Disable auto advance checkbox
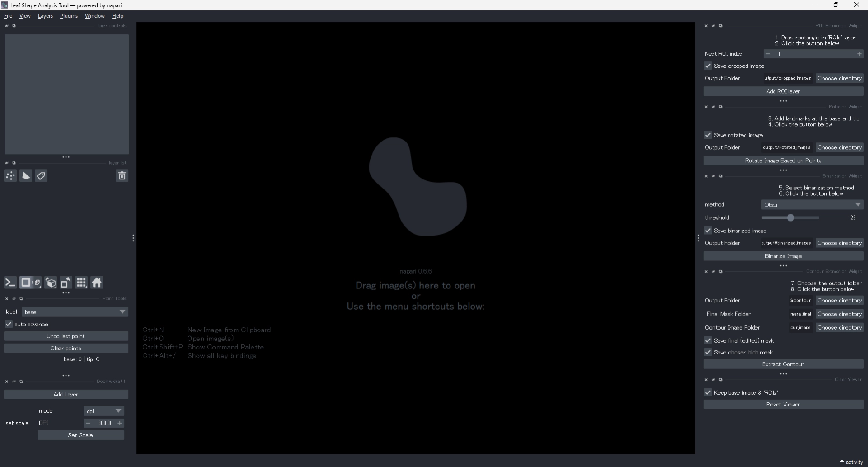This screenshot has height=467, width=868. coord(9,325)
